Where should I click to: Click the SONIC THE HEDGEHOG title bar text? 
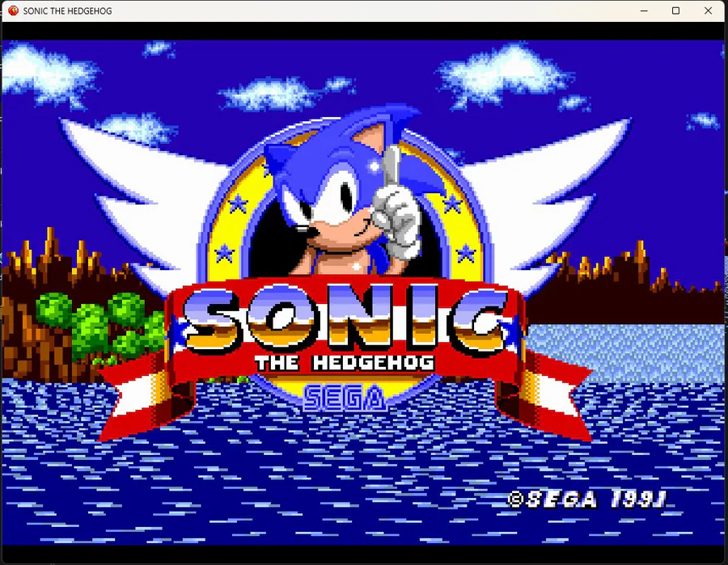67,11
